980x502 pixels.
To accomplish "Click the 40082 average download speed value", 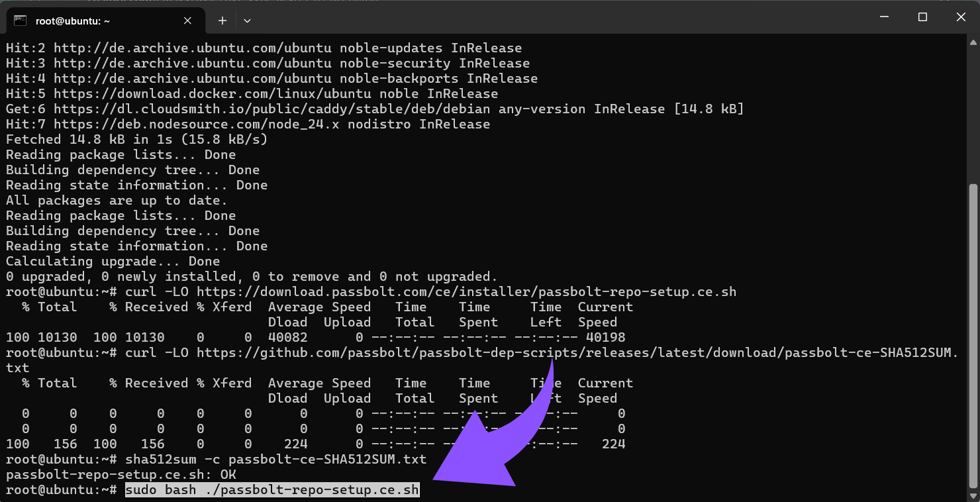I will click(288, 337).
